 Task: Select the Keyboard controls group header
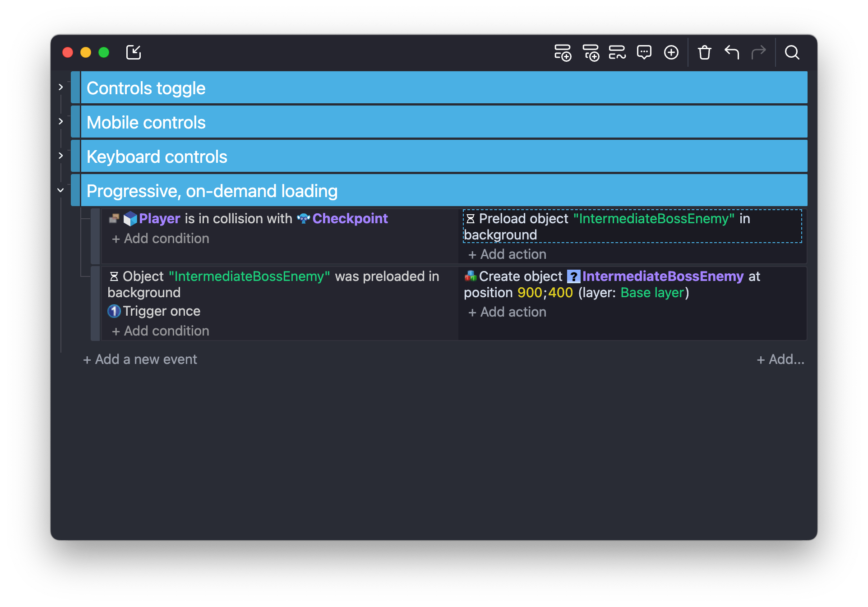click(x=444, y=156)
